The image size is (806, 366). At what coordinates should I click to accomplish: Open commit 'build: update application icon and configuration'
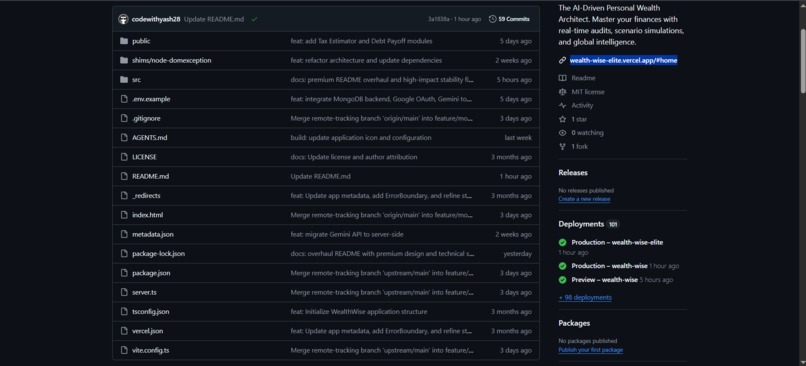pyautogui.click(x=360, y=138)
